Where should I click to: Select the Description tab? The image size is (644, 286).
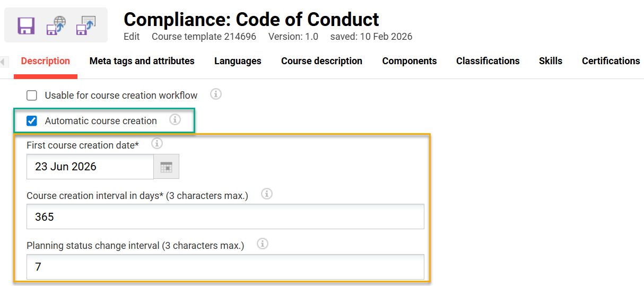point(46,61)
